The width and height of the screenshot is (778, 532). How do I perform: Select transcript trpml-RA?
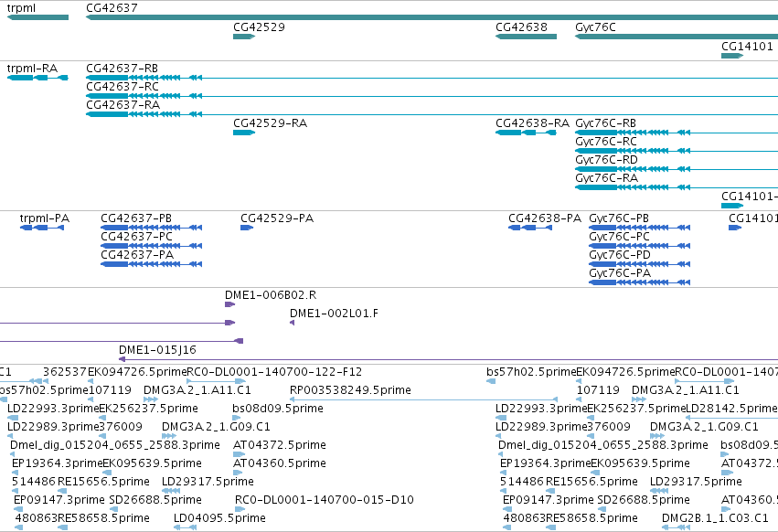coord(32,68)
